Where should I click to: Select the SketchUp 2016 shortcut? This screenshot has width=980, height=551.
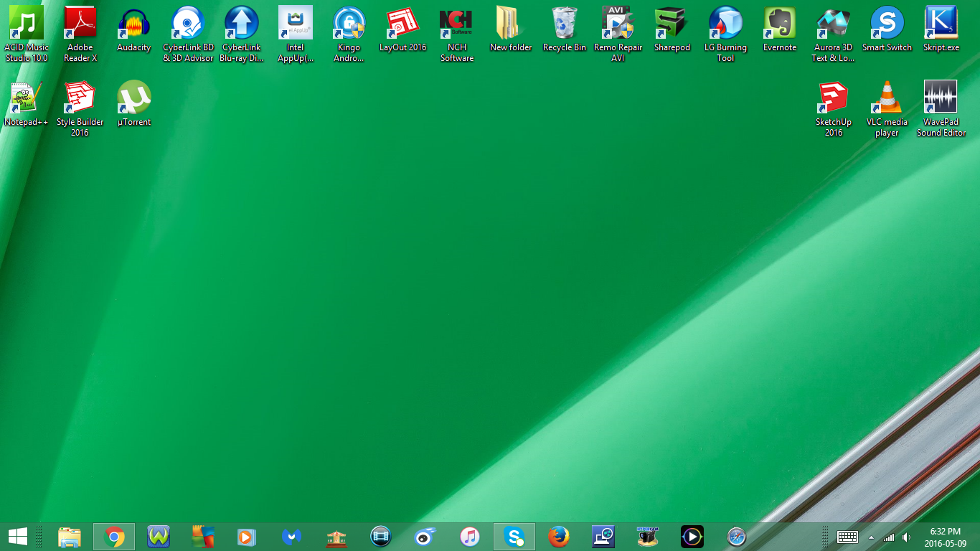[834, 98]
